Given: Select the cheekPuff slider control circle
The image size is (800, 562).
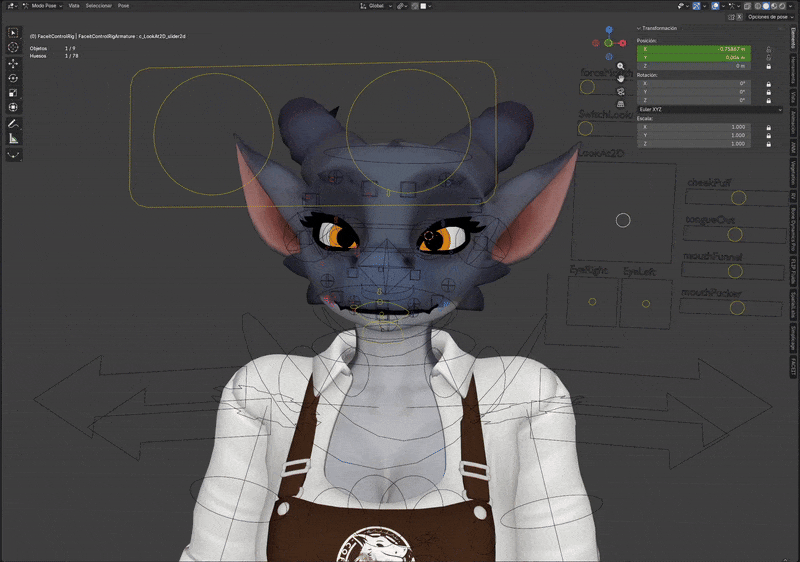Looking at the screenshot, I should 738,197.
